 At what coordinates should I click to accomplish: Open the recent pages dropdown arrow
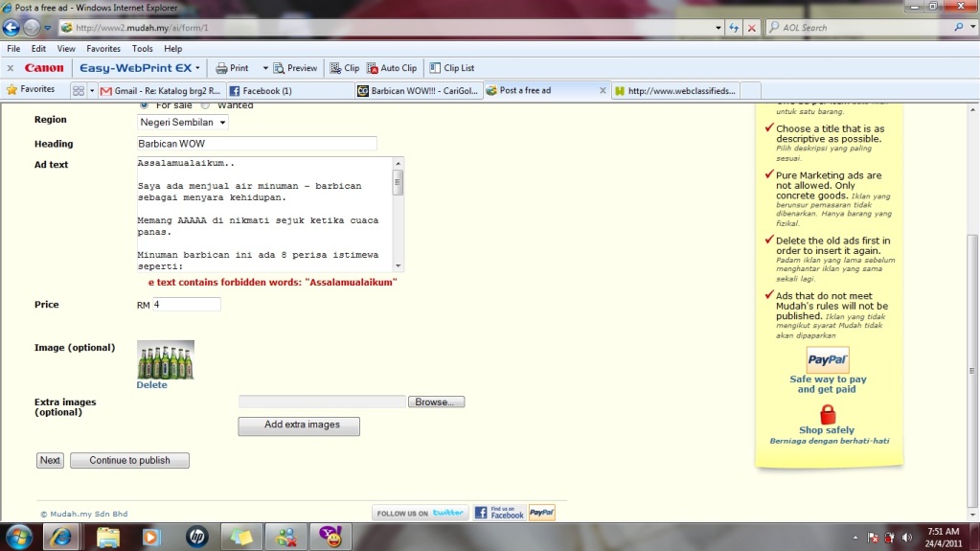[48, 28]
